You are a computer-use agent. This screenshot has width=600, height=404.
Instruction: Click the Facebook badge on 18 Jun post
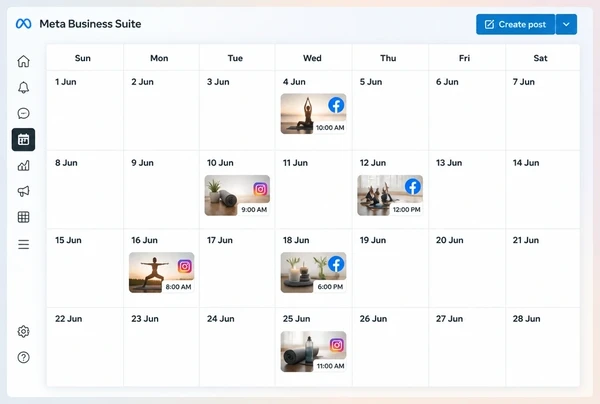click(x=336, y=264)
